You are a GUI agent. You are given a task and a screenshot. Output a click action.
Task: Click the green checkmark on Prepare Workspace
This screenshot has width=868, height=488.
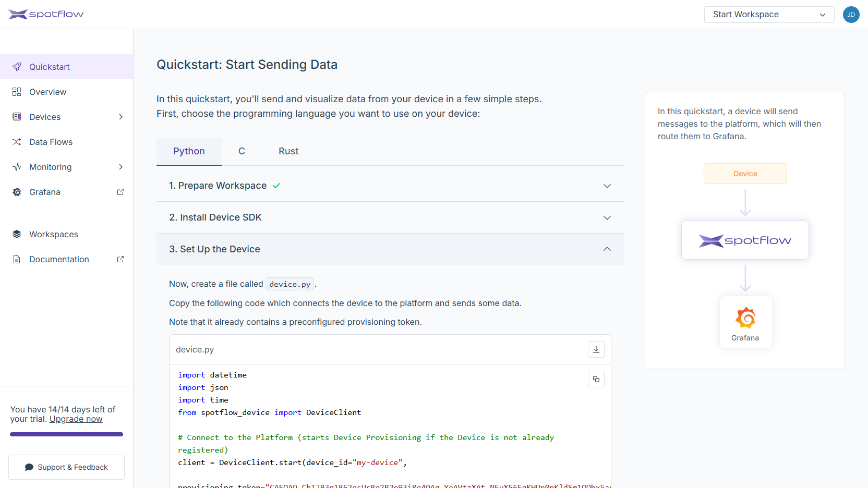pos(276,186)
